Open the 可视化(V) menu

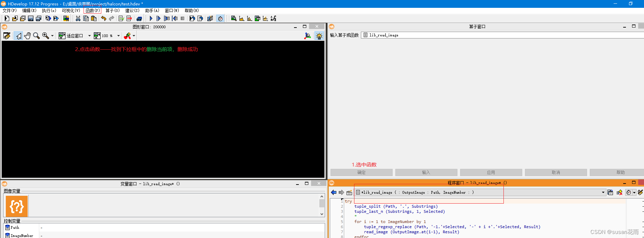[x=71, y=11]
